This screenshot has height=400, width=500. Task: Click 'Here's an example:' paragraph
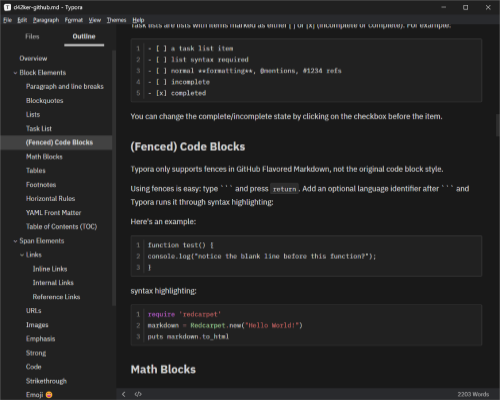coord(163,222)
